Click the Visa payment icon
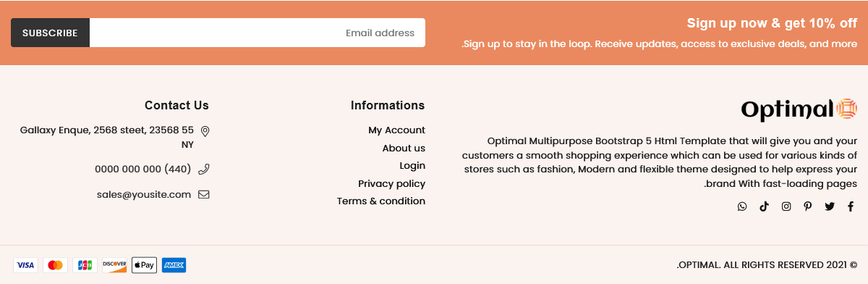Screen dimensions: 868x284 pyautogui.click(x=25, y=265)
